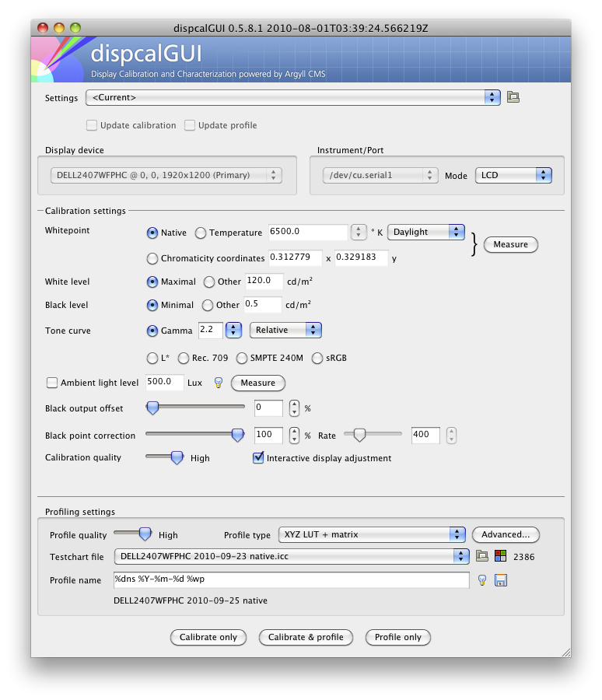Select Other white level option

coord(209,282)
